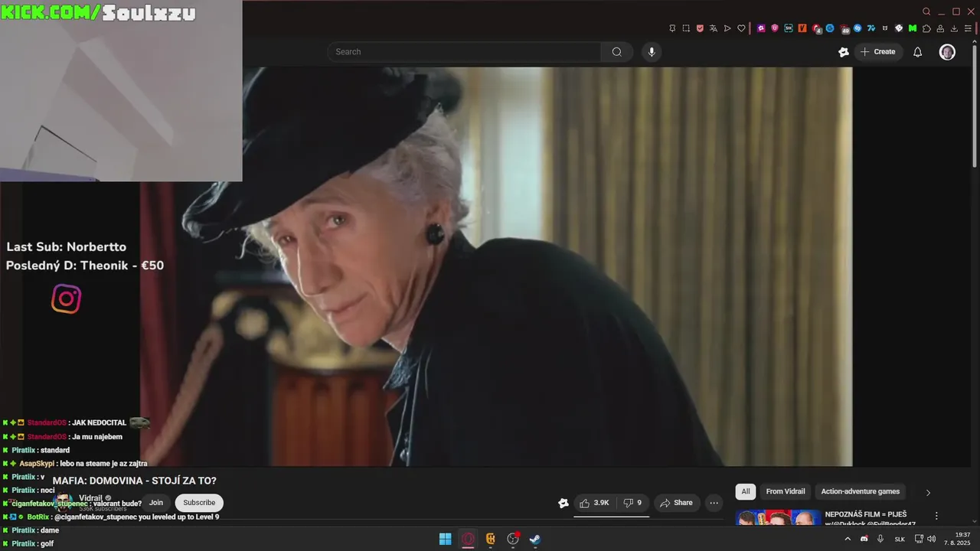Open the red ad-blocker shield icon
The height and width of the screenshot is (551, 980).
point(700,28)
